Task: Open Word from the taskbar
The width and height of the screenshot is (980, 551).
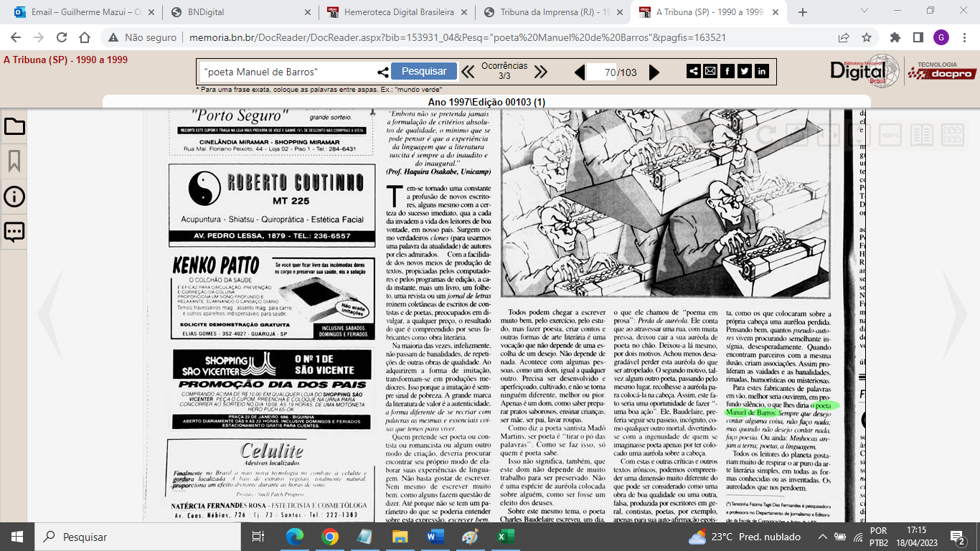Action: tap(435, 537)
